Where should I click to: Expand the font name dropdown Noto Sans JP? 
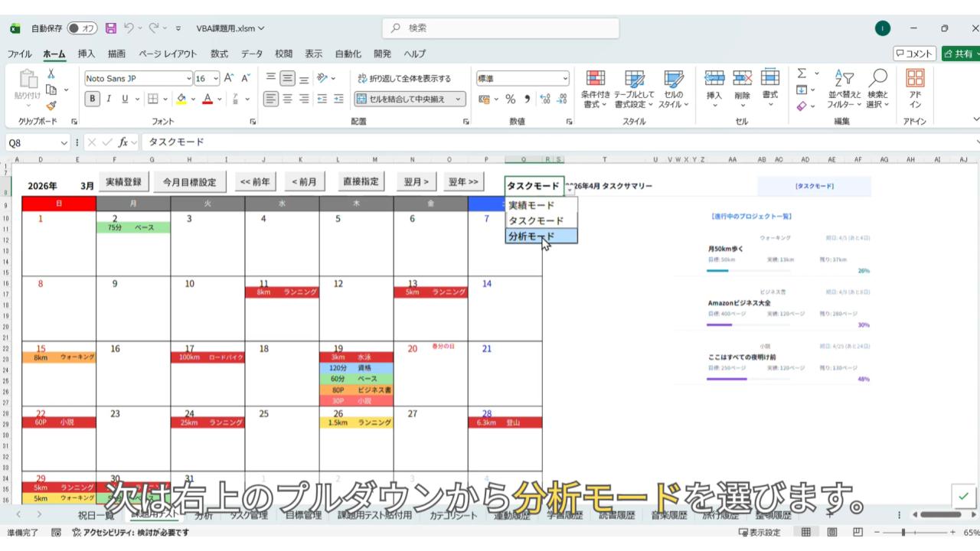(x=189, y=79)
